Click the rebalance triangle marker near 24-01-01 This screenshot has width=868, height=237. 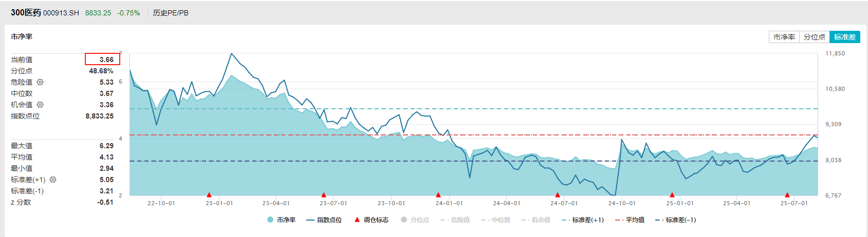[438, 195]
